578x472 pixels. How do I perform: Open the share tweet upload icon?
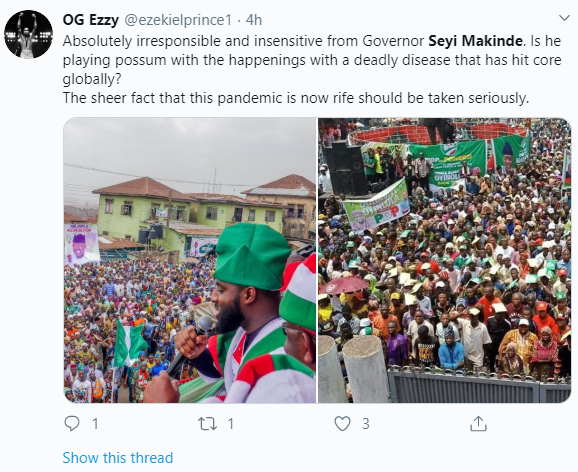tap(478, 424)
